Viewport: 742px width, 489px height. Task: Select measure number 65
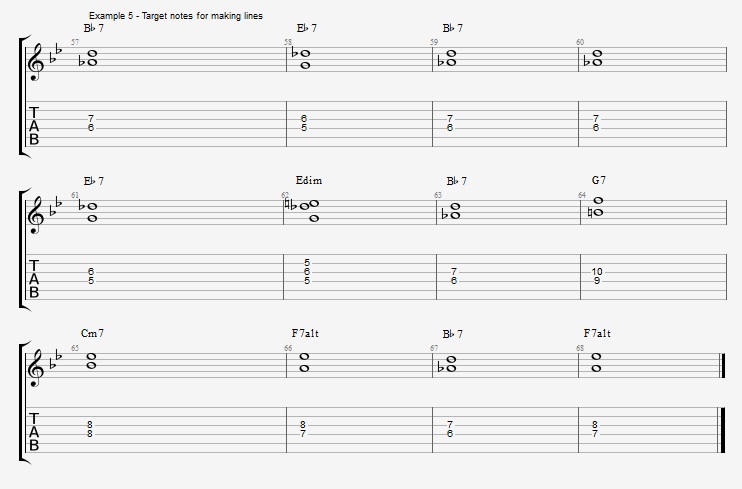pos(75,348)
